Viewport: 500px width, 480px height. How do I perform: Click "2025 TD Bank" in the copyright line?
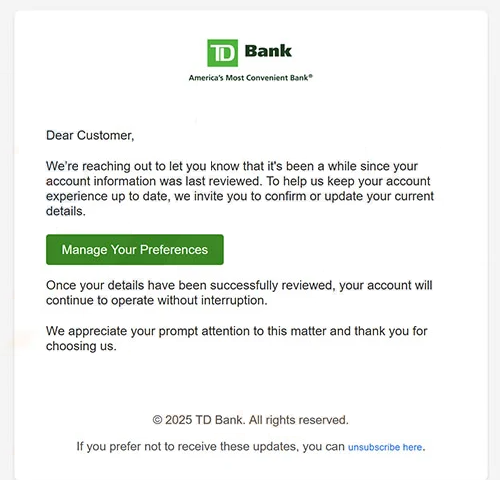[204, 420]
